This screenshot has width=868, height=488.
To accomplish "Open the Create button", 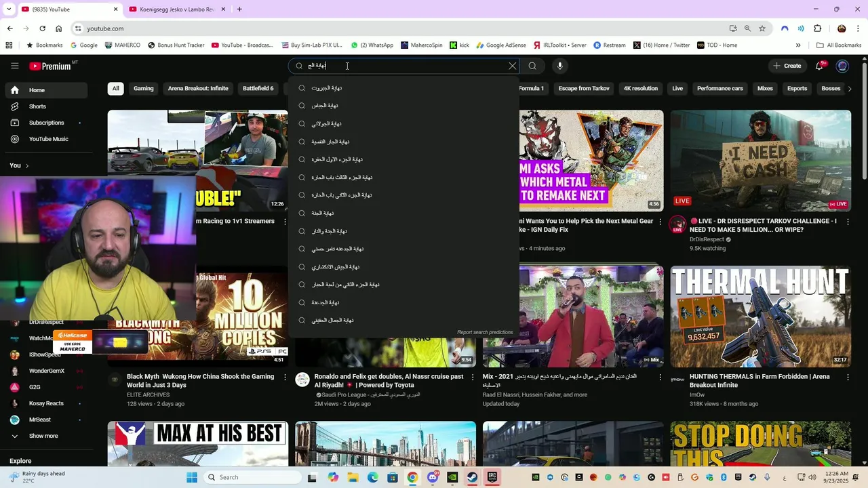I will coord(787,66).
